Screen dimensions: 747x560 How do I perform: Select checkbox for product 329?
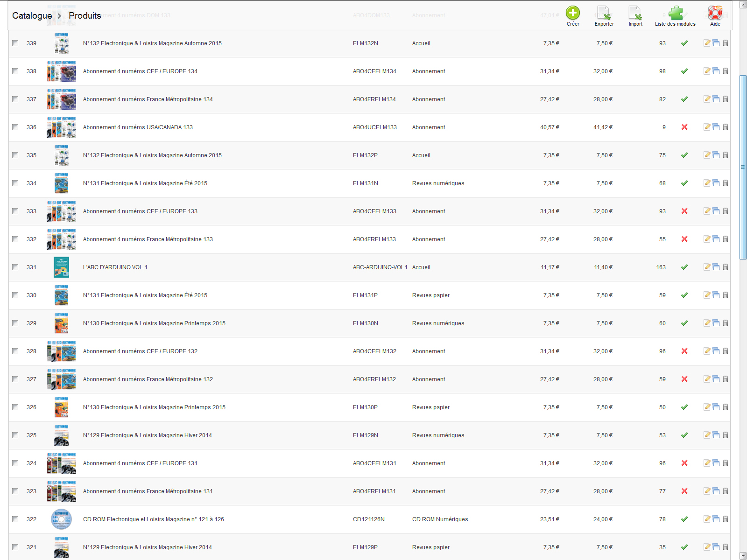[x=15, y=323]
